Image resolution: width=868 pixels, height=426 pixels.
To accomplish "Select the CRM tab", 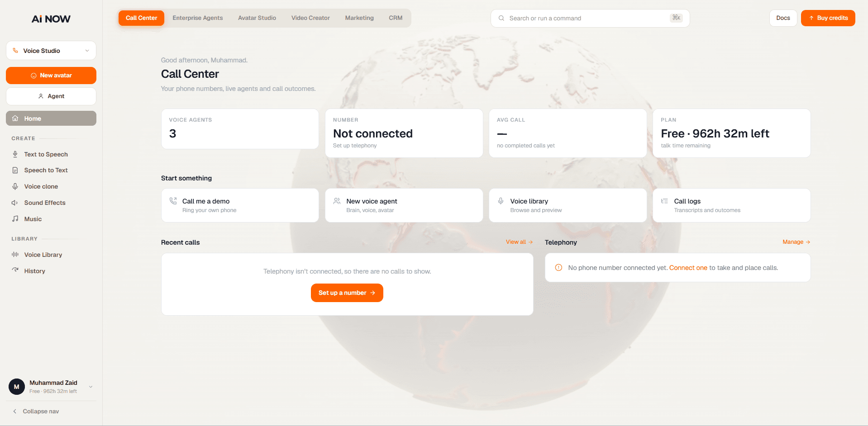I will point(396,18).
